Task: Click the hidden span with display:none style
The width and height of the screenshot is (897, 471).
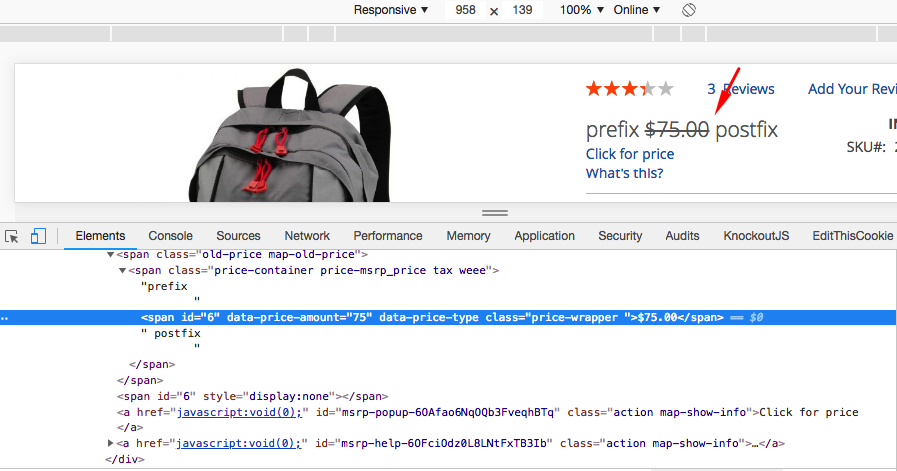Action: point(252,396)
